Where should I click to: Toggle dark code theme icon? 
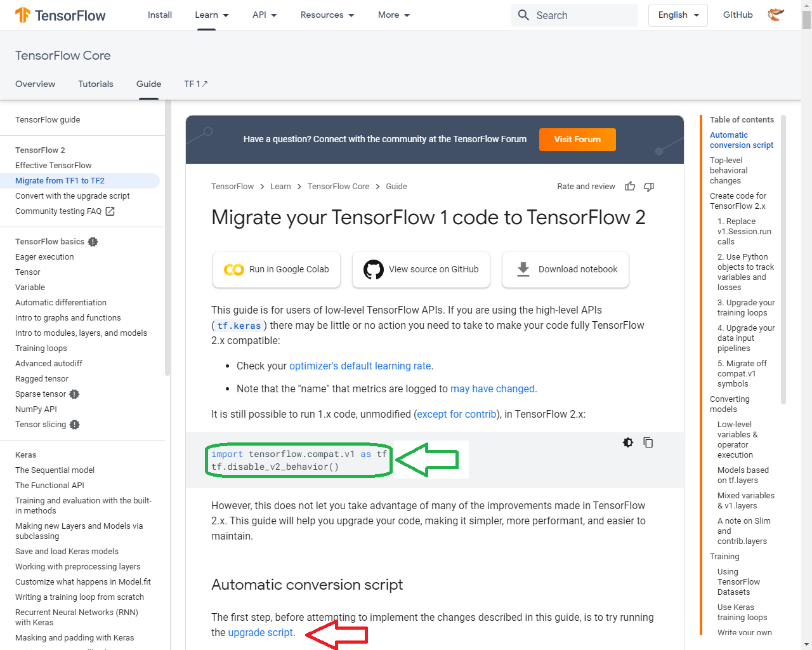tap(628, 442)
